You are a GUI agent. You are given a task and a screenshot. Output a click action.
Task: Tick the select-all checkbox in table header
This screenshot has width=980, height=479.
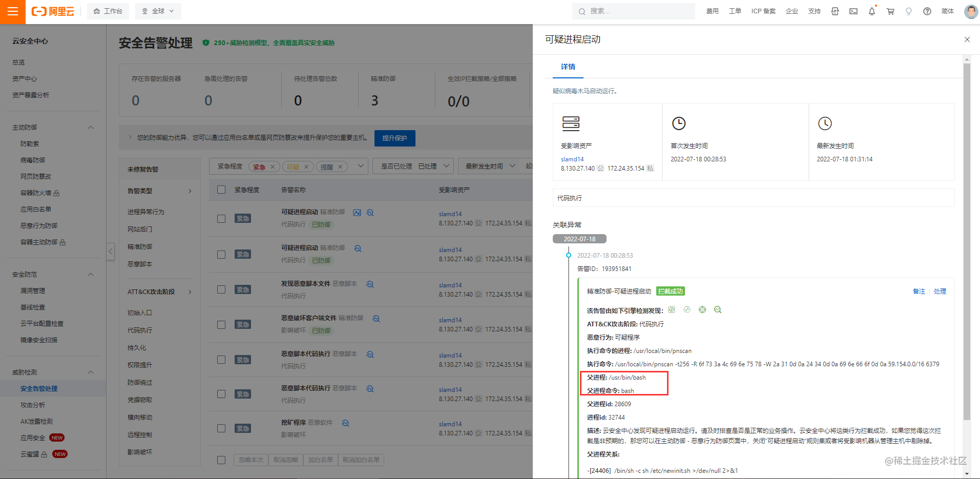coord(221,190)
